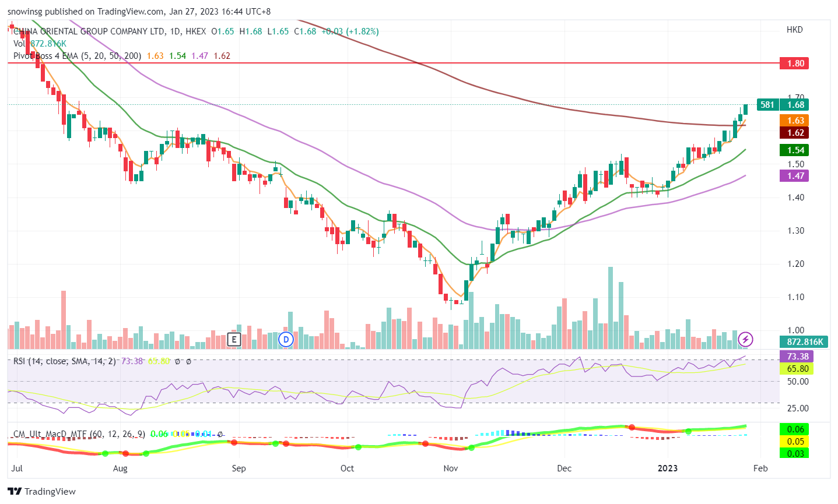Click the 1.10 price scale value

pyautogui.click(x=795, y=297)
